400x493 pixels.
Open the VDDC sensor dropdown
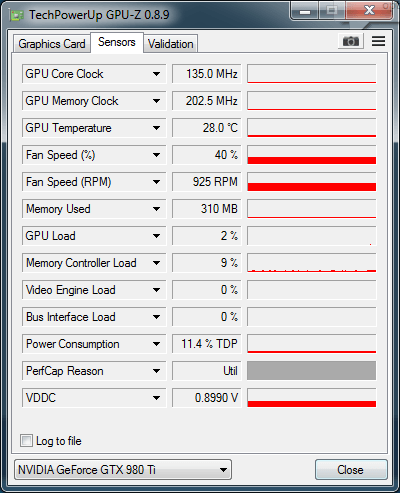pos(94,398)
